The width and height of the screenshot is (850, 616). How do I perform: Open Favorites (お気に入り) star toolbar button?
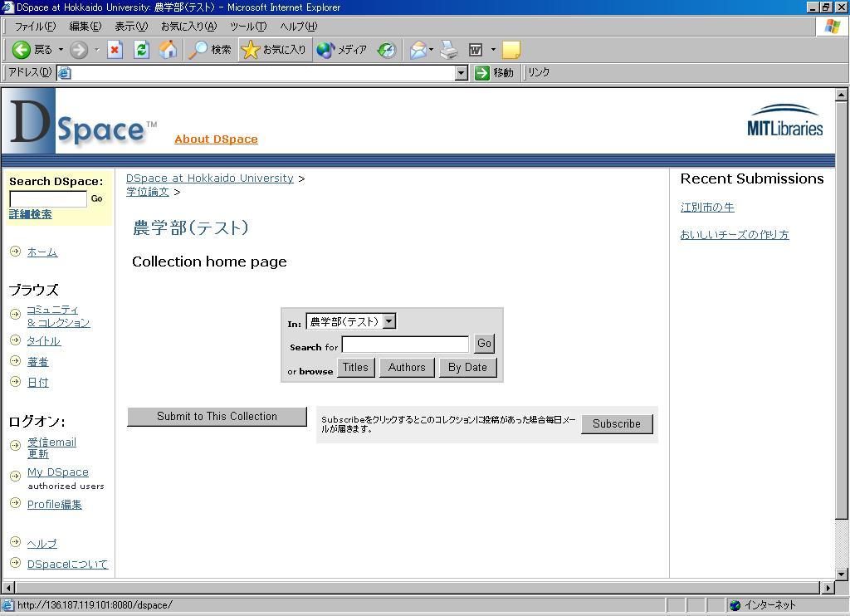point(274,50)
